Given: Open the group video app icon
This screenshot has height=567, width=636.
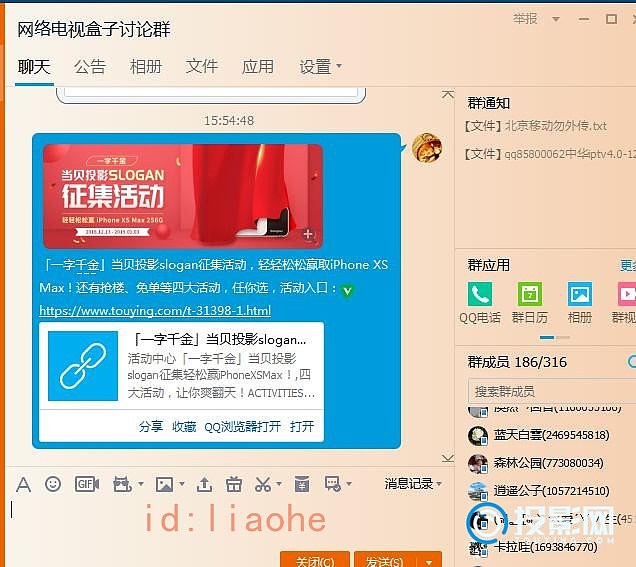Looking at the screenshot, I should pos(627,294).
